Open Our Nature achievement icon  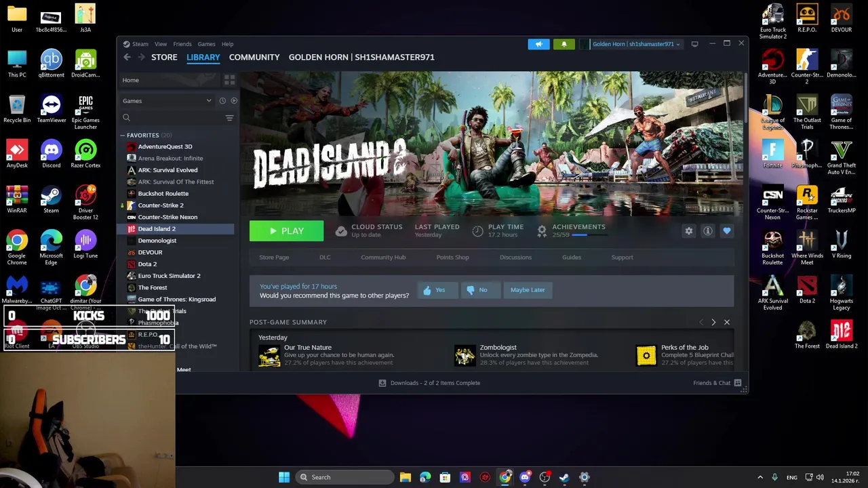coord(269,356)
